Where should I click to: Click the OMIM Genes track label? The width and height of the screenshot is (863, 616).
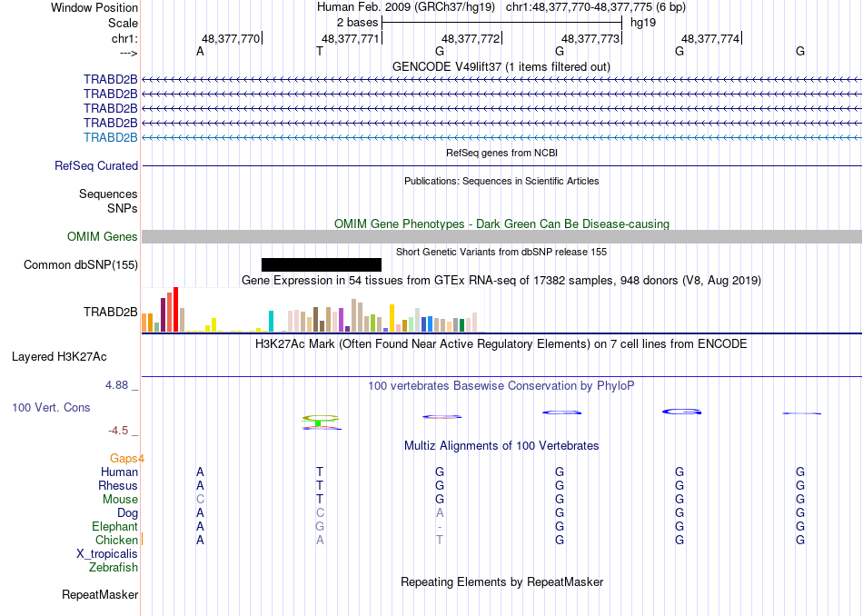(103, 237)
